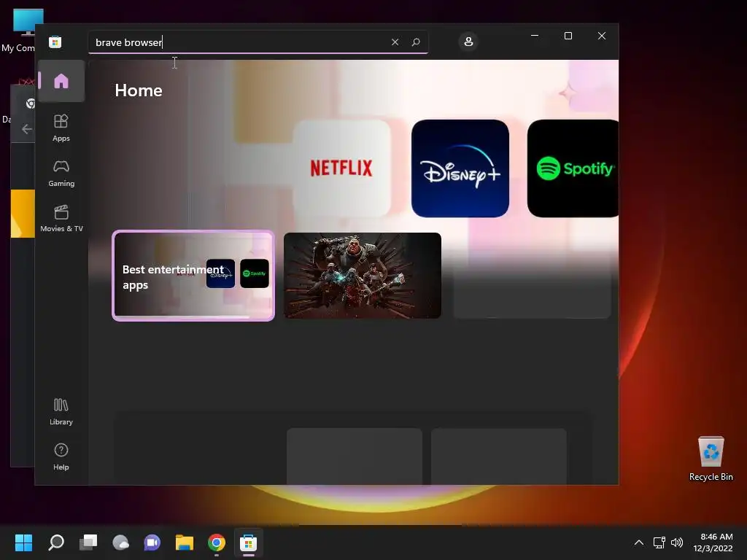Open volume control tray icon
This screenshot has height=560, width=747.
tap(677, 542)
